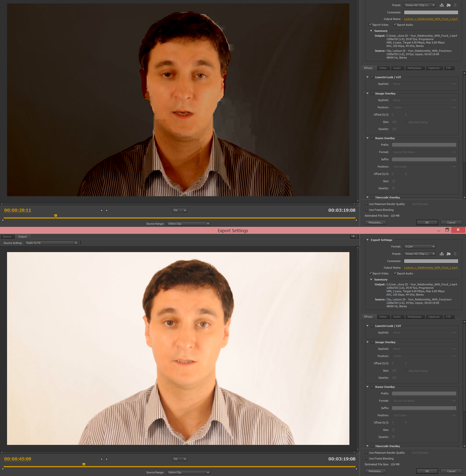466x476 pixels.
Task: Click the 00:00:29:11 current timecode field
Action: click(18, 210)
